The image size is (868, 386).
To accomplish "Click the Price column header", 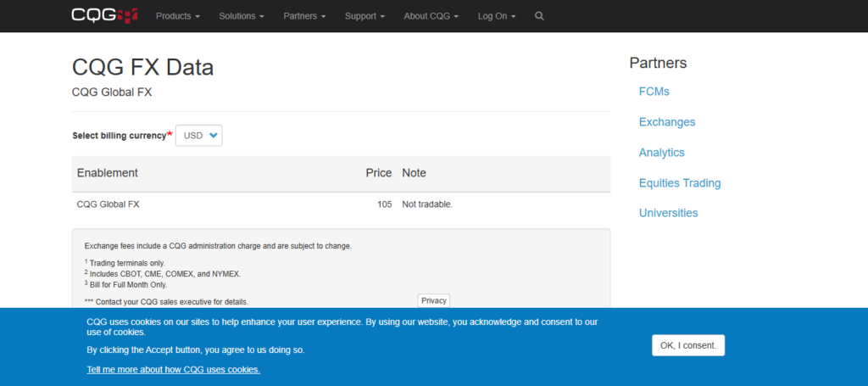I will (x=378, y=173).
